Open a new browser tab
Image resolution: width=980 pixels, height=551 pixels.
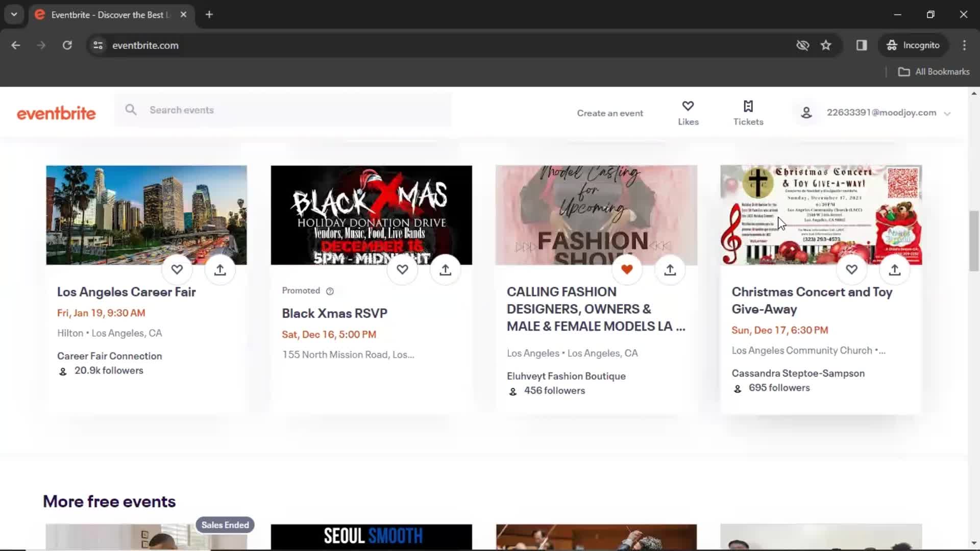[209, 15]
